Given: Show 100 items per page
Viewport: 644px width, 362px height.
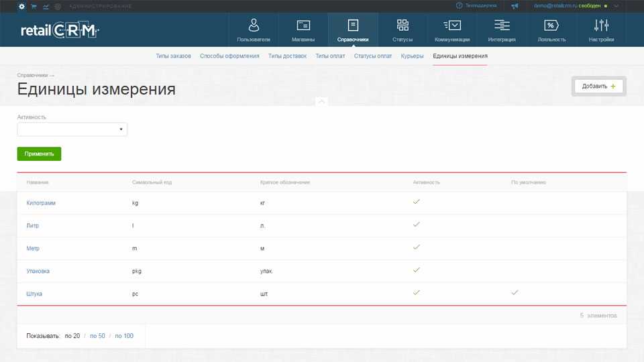Looking at the screenshot, I should tap(124, 336).
